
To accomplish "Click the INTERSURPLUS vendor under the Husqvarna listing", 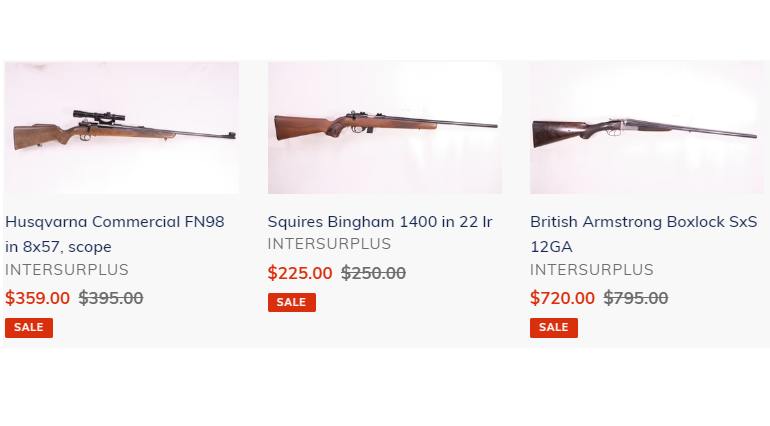I will pyautogui.click(x=67, y=270).
